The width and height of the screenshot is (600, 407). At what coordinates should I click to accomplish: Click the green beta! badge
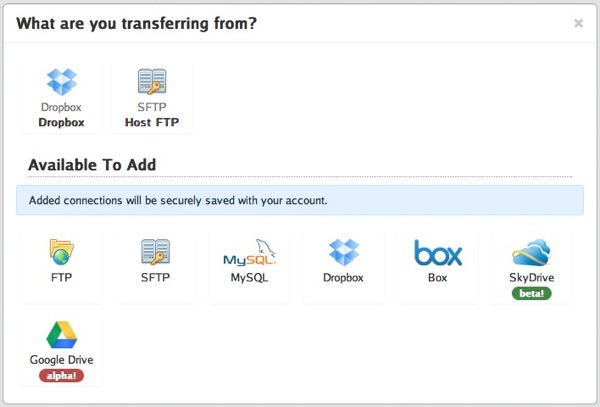532,293
